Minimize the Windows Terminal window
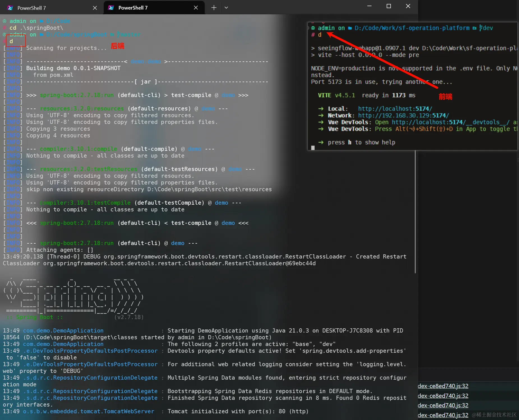 [369, 6]
